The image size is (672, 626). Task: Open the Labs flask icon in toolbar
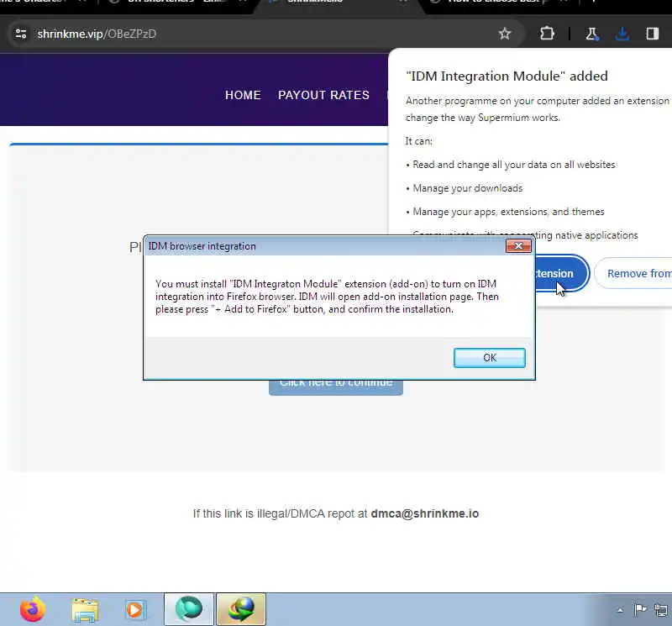(x=592, y=34)
